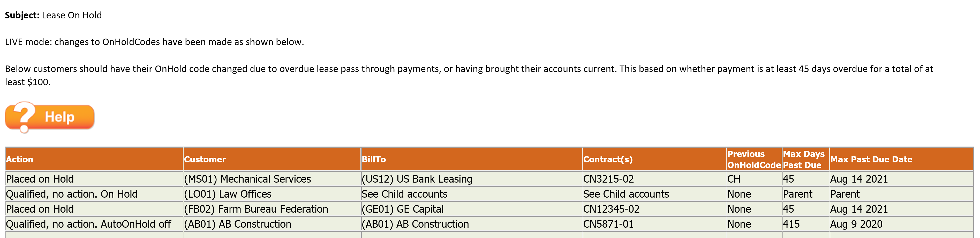980x238 pixels.
Task: Click the Aug 9 2020 date cell
Action: click(901, 224)
